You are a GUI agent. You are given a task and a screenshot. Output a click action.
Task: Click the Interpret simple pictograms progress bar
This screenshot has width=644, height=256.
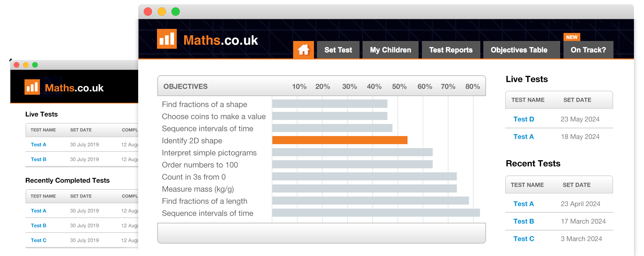click(x=352, y=153)
